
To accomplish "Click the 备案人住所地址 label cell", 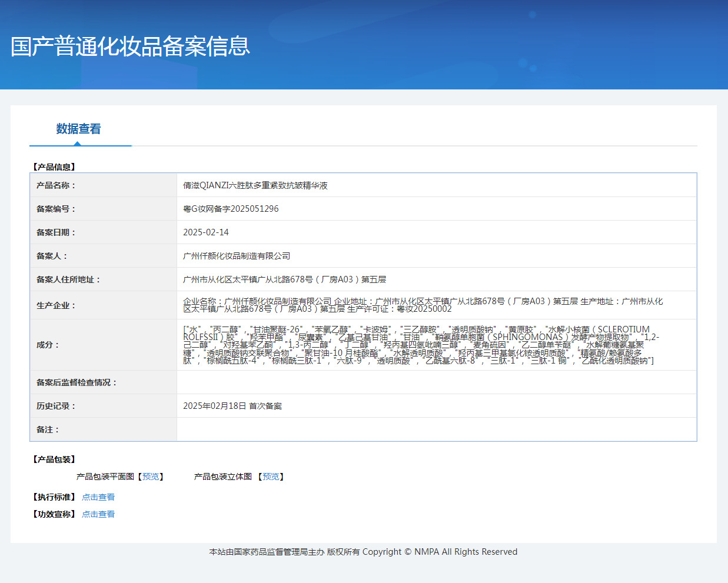I will coord(104,279).
